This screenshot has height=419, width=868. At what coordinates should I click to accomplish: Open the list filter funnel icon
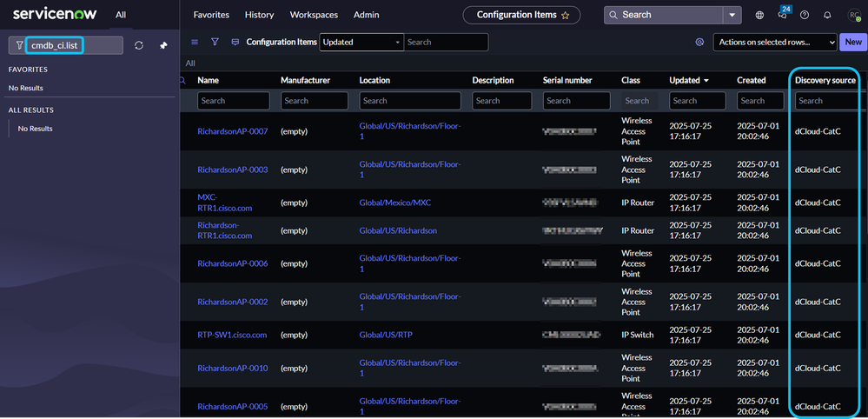coord(215,42)
